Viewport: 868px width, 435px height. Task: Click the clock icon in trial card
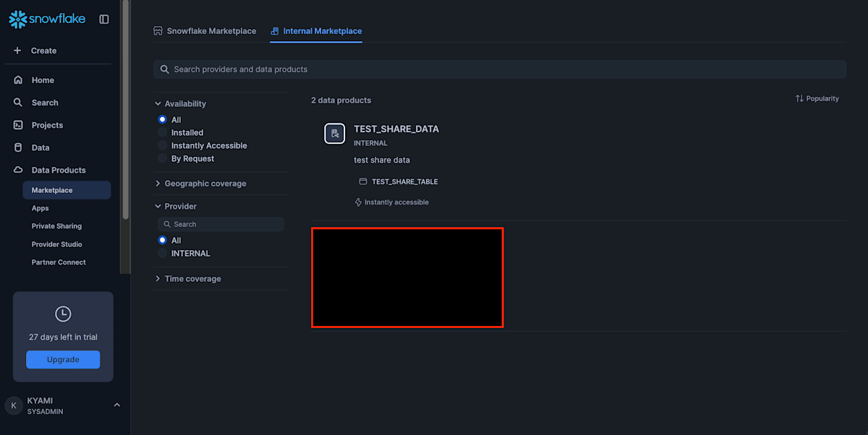pos(63,314)
